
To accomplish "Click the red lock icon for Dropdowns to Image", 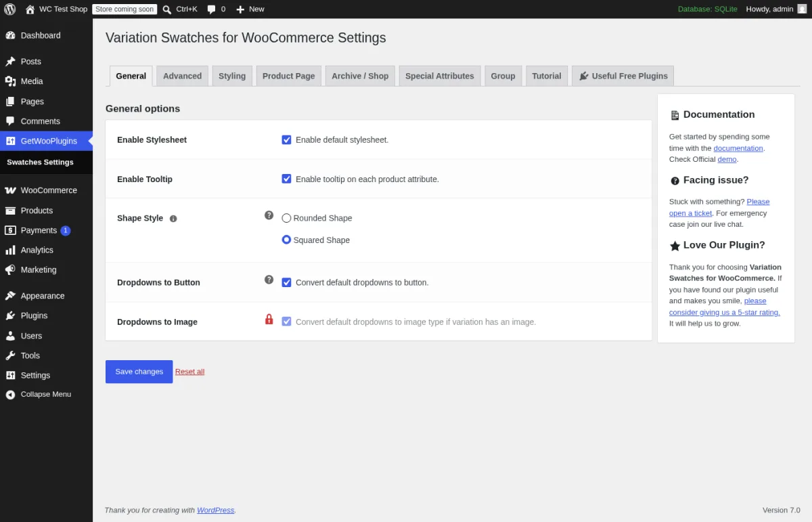I will click(269, 319).
